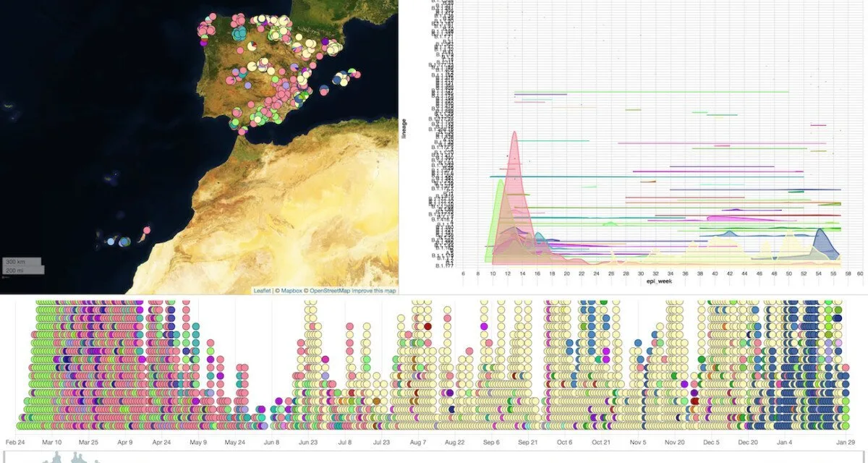Click the '60' epi_week axis tick
Viewport: 868px width, 463px height.
tap(860, 274)
